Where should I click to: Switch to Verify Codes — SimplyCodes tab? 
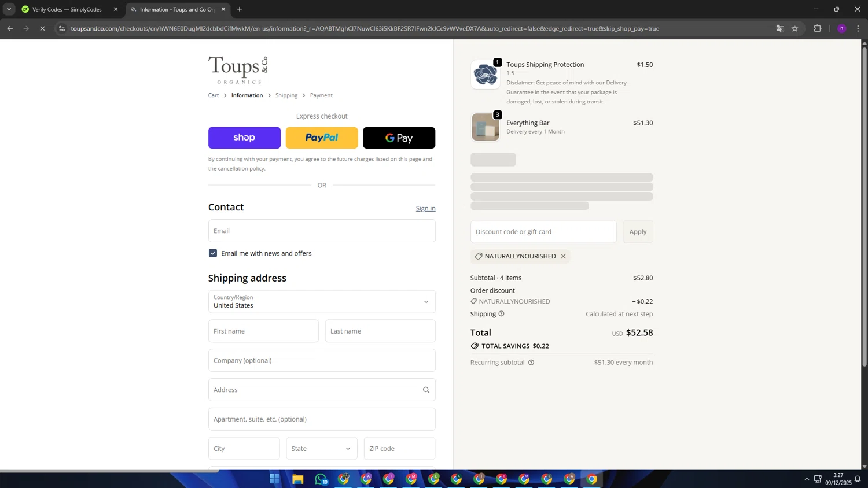click(x=67, y=9)
